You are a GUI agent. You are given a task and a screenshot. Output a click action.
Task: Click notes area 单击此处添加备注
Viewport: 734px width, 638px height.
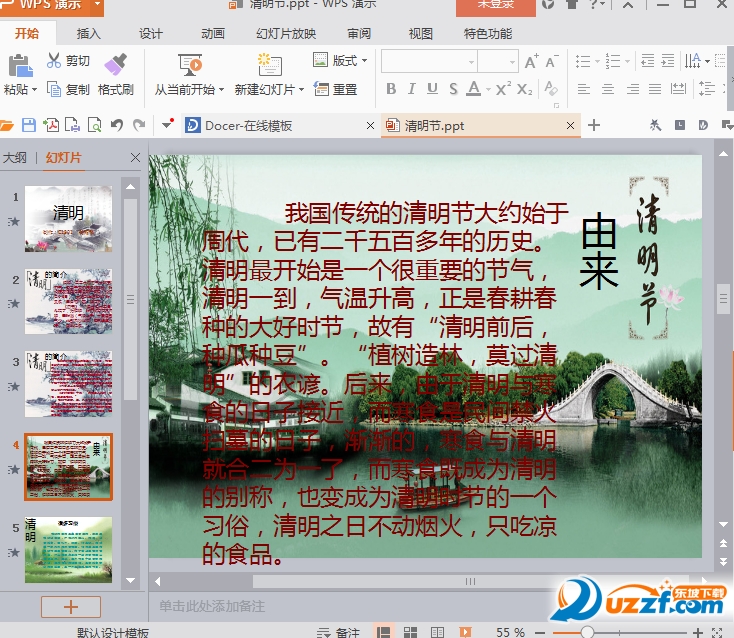212,606
